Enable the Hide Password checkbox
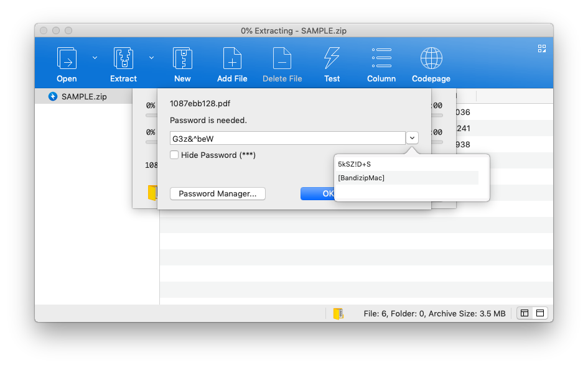588x368 pixels. click(175, 155)
